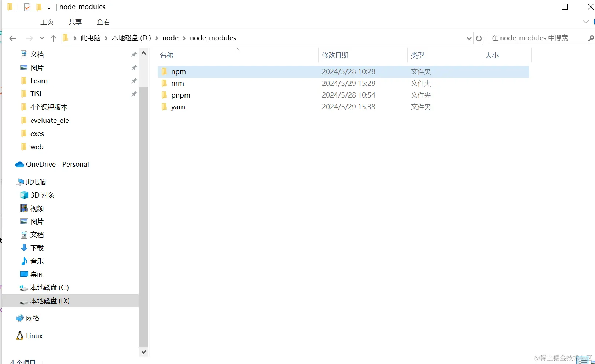
Task: Open 4个课程版本 folder in sidebar
Action: (49, 107)
